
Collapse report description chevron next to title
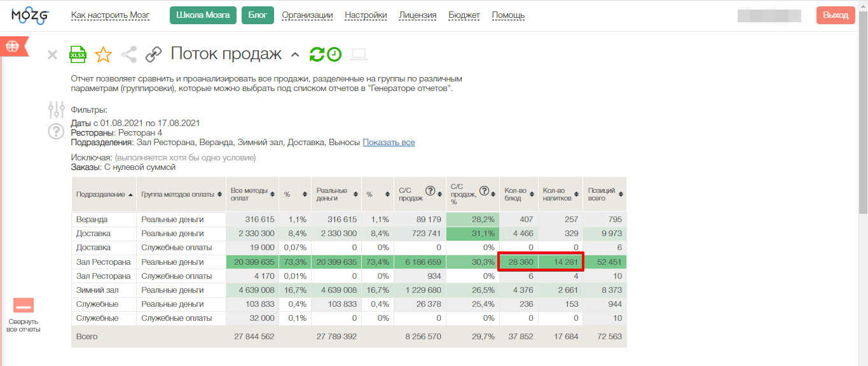pyautogui.click(x=295, y=55)
